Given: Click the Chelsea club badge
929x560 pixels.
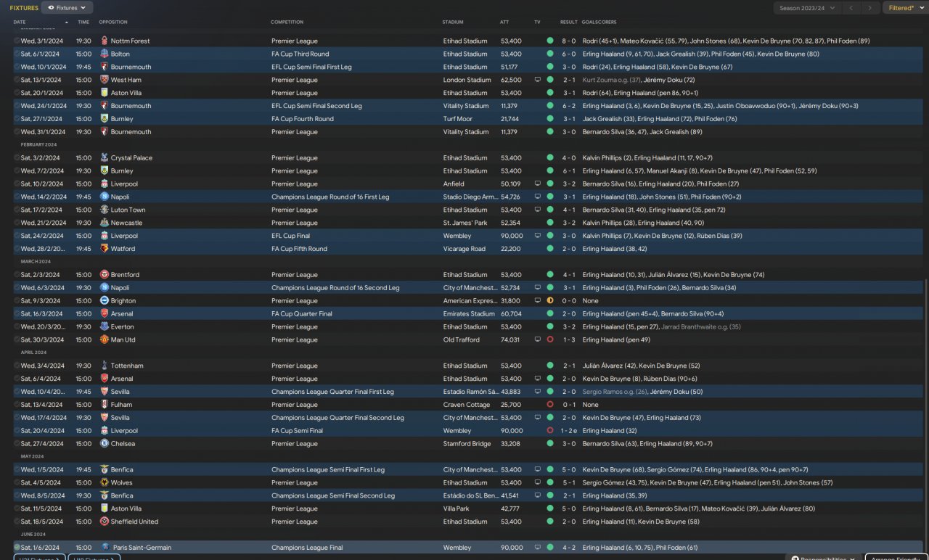Looking at the screenshot, I should [x=105, y=444].
